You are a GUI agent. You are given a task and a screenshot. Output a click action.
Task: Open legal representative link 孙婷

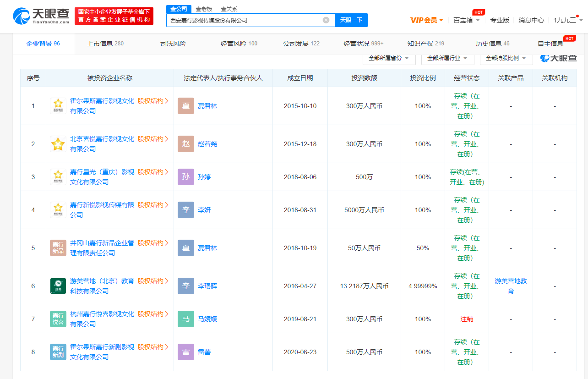(204, 177)
